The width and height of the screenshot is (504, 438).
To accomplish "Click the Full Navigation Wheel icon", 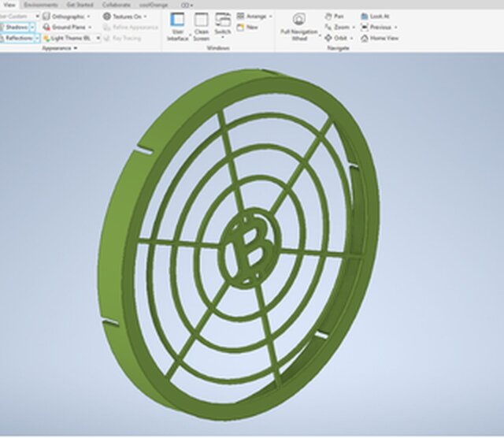I will pos(299,20).
